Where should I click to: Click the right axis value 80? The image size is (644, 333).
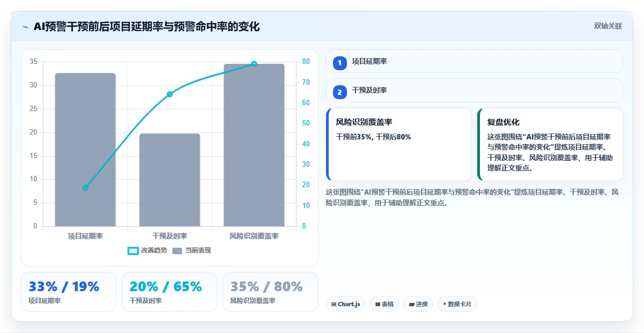click(x=306, y=62)
